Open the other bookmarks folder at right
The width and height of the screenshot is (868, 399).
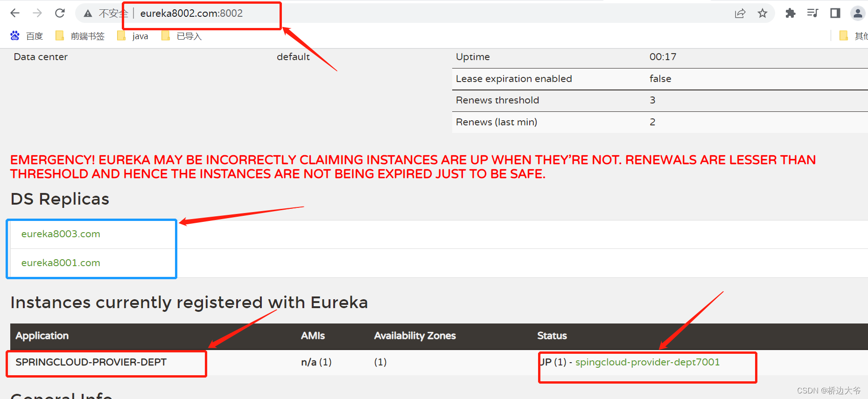853,36
